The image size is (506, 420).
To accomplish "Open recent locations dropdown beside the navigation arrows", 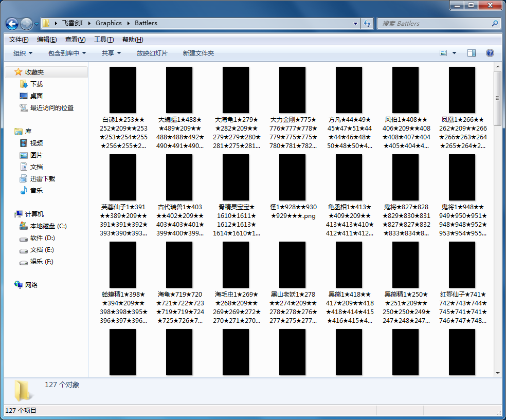I will (37, 24).
